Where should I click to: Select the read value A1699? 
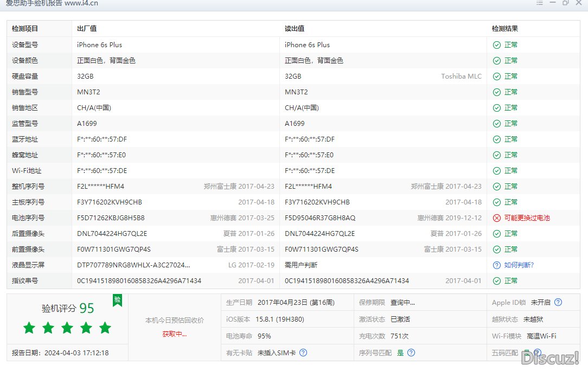point(295,124)
